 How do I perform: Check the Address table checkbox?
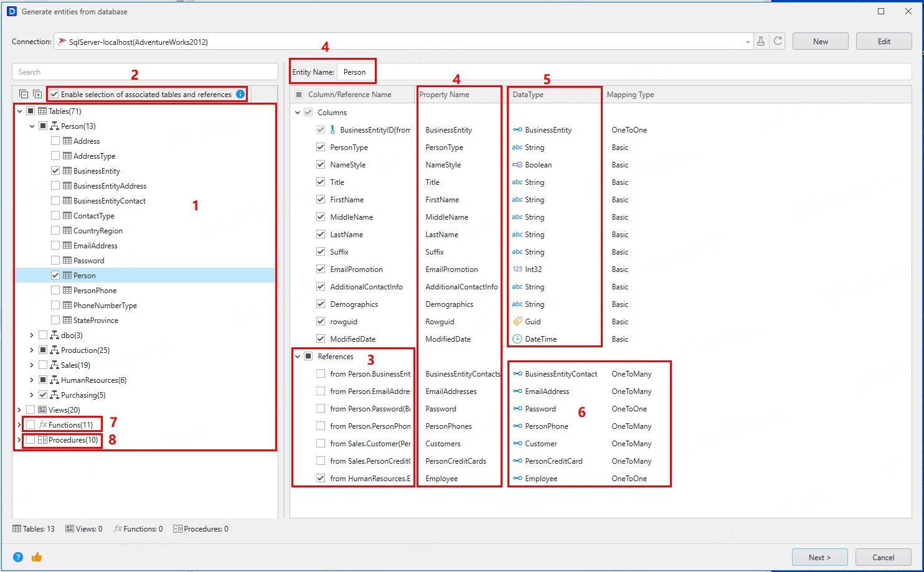(x=55, y=141)
